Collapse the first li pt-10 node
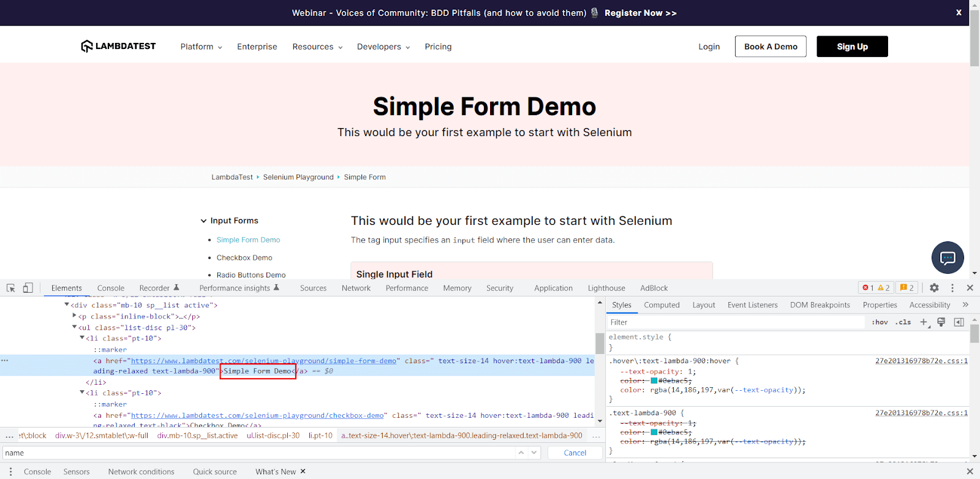 coord(82,338)
